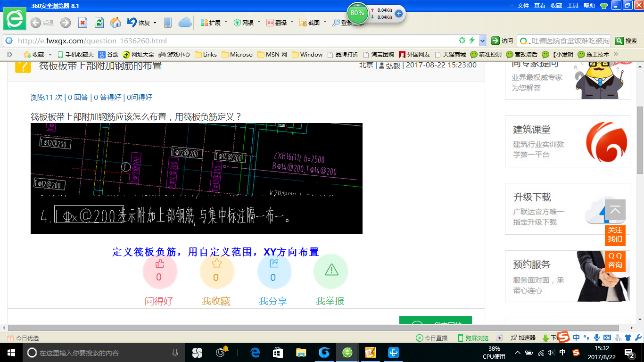Click the search box with 吐槽医院 text
This screenshot has height=362, width=644.
coord(564,41)
